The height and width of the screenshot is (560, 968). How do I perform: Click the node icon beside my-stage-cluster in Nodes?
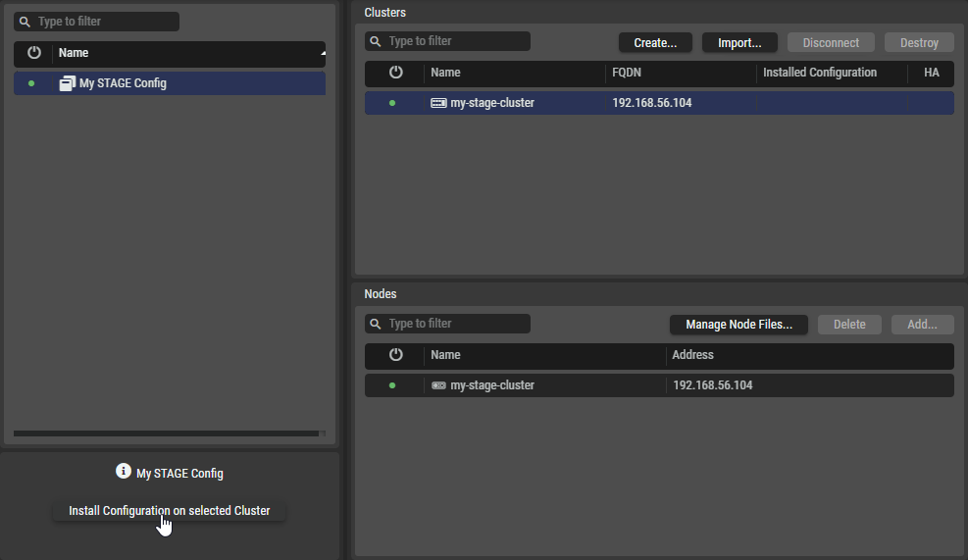438,385
